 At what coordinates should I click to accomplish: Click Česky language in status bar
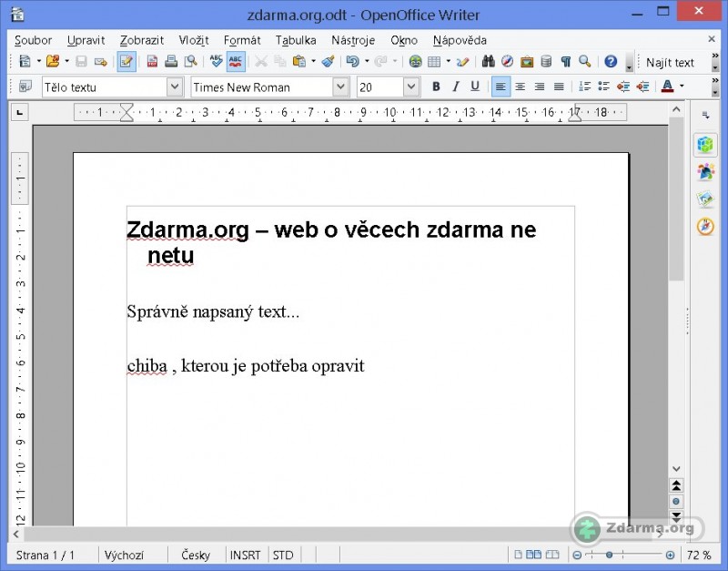(x=196, y=555)
